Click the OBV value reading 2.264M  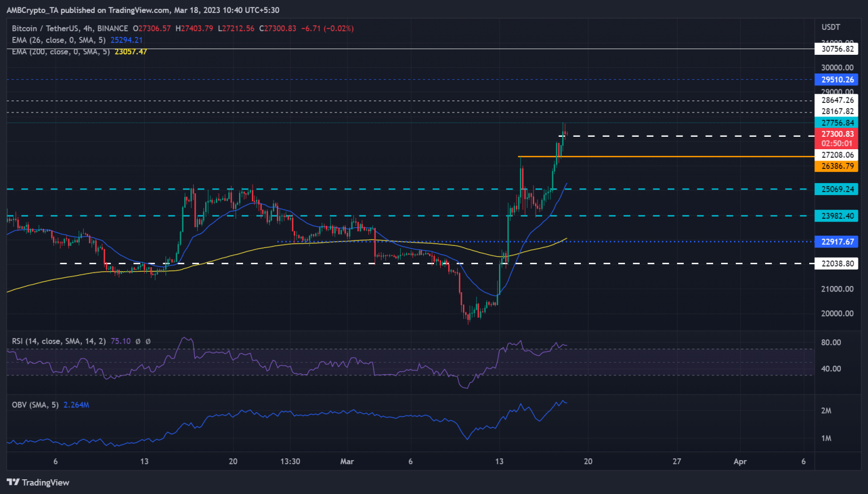point(77,404)
